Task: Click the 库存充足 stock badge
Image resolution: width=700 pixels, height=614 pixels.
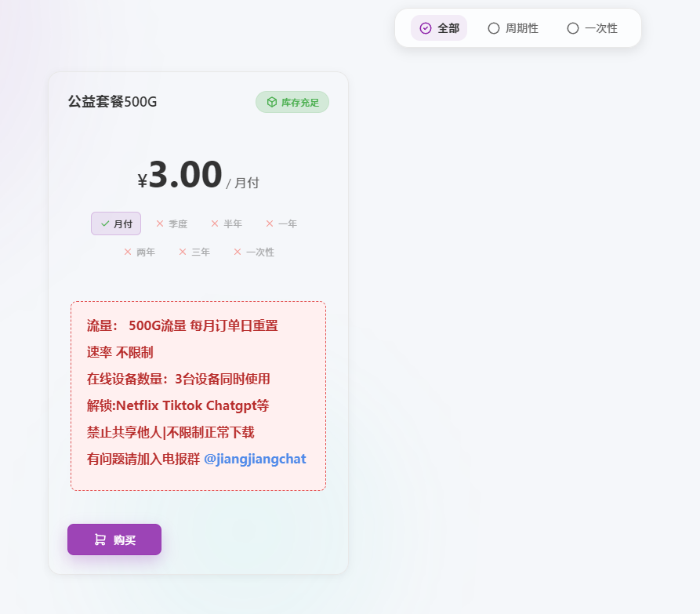Action: click(292, 102)
